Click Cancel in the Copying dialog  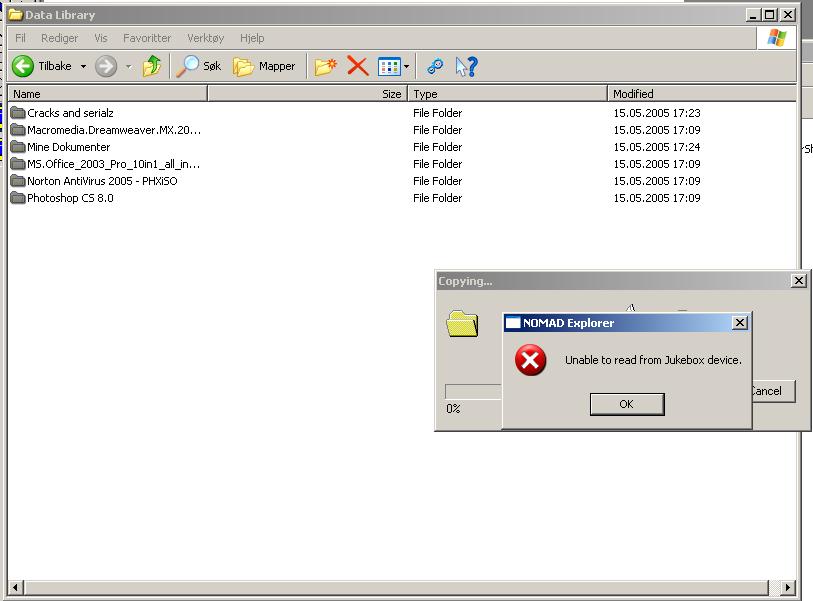tap(773, 391)
